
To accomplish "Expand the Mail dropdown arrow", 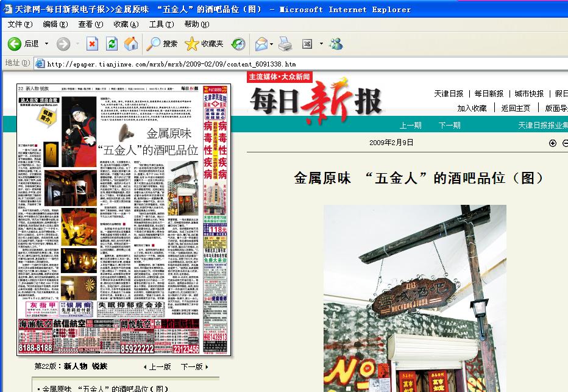I will pyautogui.click(x=272, y=44).
